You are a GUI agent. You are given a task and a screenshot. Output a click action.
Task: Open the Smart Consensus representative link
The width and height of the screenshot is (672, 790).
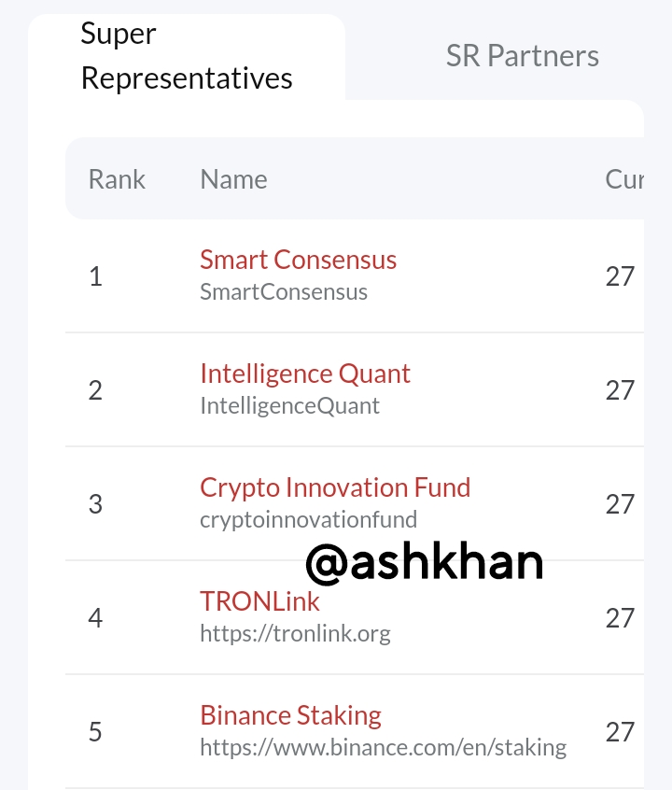[298, 260]
